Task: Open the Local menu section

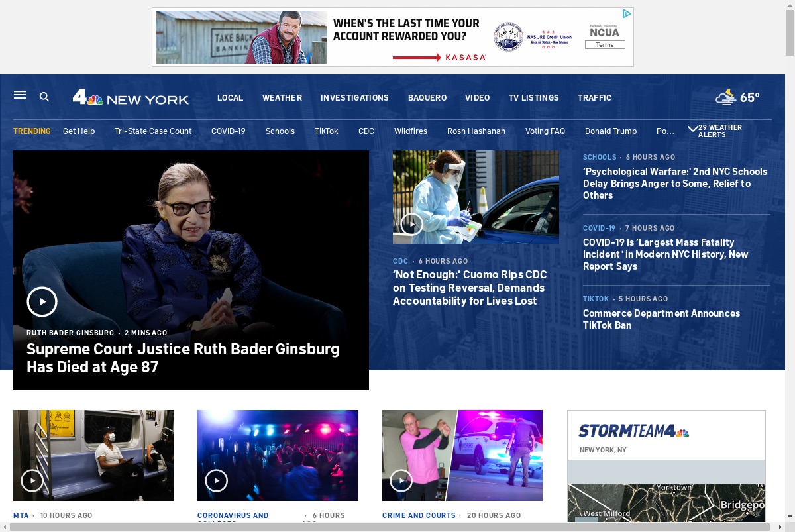Action: [x=230, y=97]
